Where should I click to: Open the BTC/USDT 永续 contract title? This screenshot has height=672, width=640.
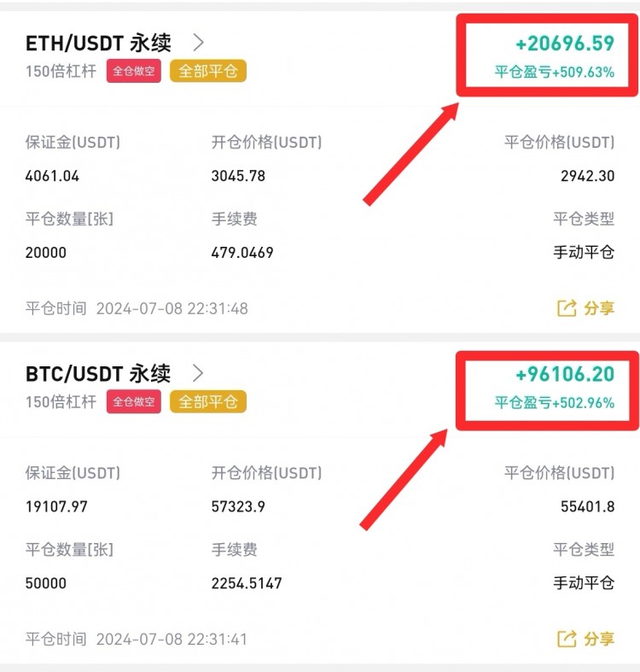tap(98, 373)
